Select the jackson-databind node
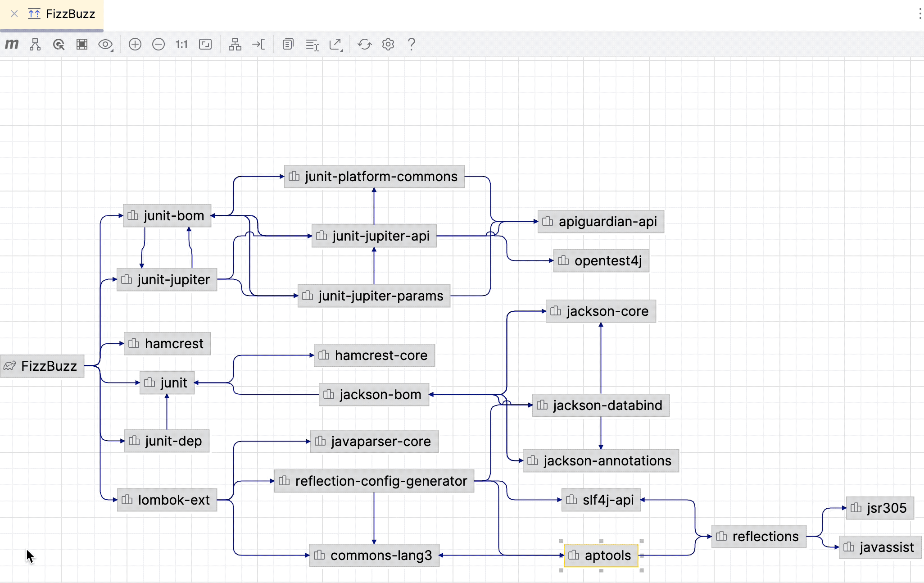This screenshot has height=583, width=924. [x=601, y=405]
